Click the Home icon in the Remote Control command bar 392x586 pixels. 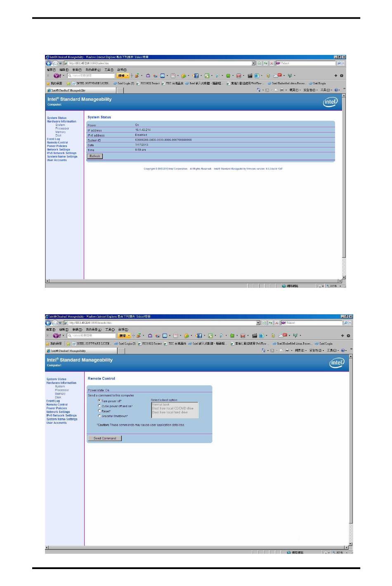click(x=264, y=351)
